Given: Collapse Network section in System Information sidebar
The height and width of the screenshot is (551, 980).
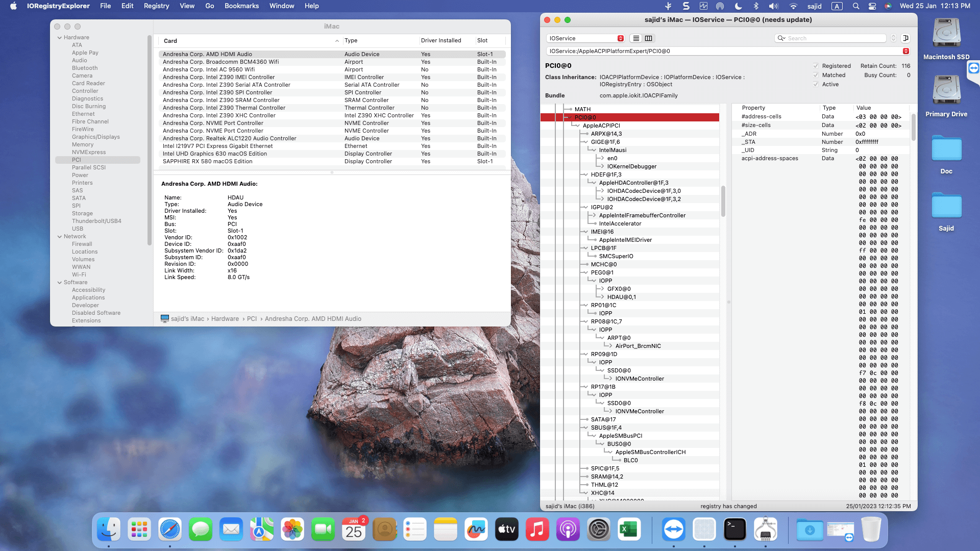Looking at the screenshot, I should (x=60, y=237).
